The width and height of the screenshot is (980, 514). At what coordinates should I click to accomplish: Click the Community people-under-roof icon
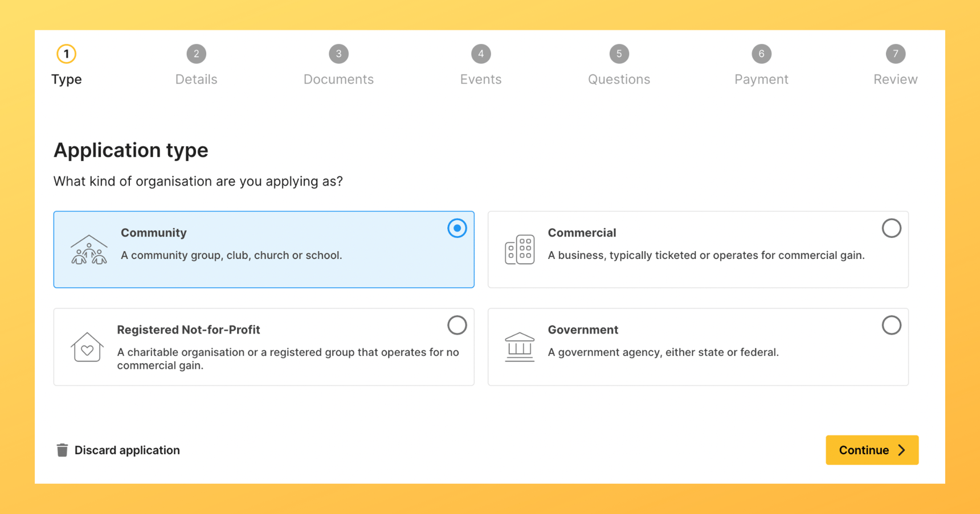coord(88,250)
